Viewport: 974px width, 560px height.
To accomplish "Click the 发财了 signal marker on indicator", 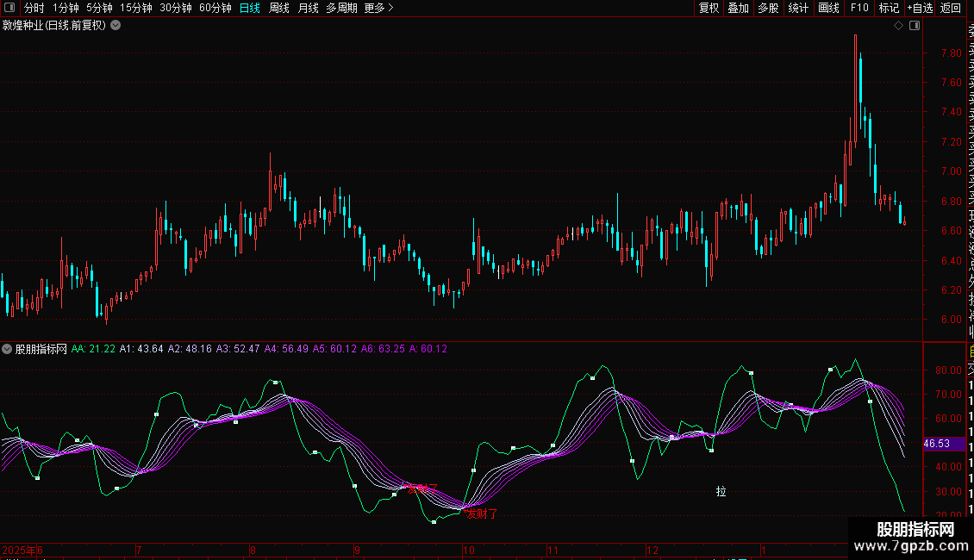I will [481, 514].
